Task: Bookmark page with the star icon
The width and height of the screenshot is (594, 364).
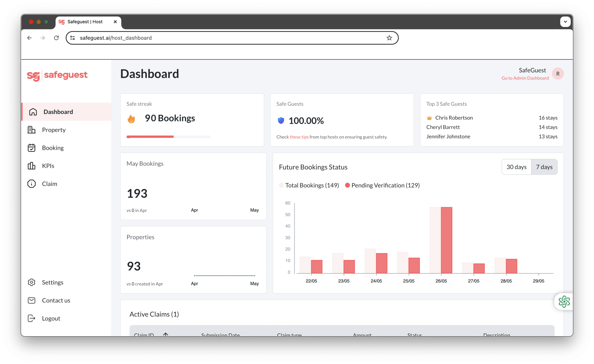Action: (x=389, y=38)
